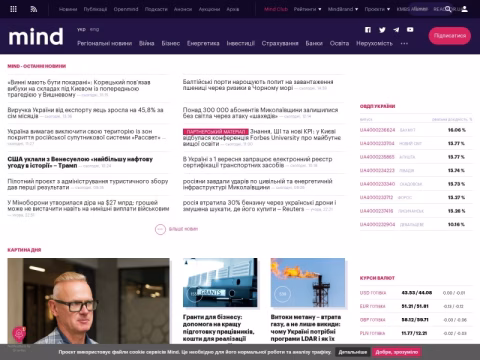Open the Аукціони menu item
Viewport: 480px width, 360px height.
click(209, 9)
